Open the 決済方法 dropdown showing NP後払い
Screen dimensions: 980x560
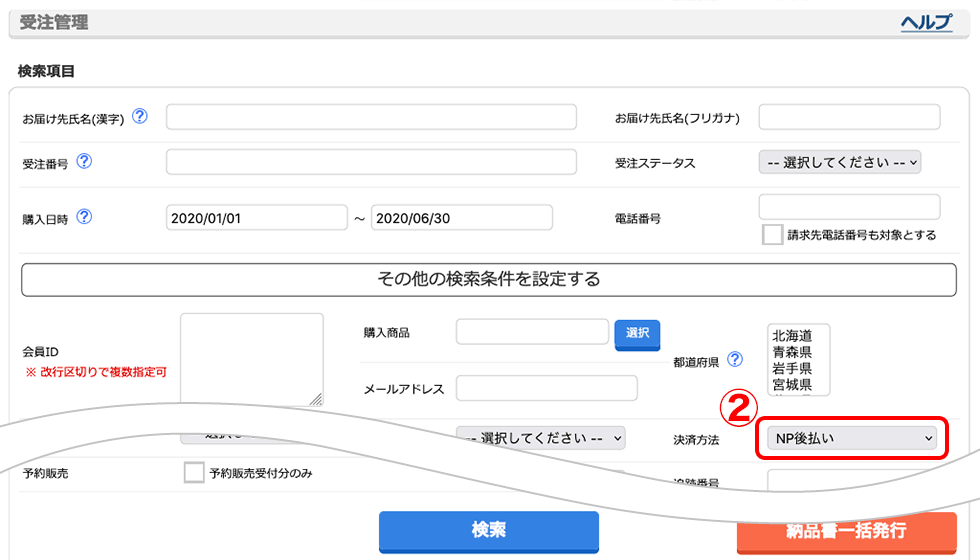[852, 438]
